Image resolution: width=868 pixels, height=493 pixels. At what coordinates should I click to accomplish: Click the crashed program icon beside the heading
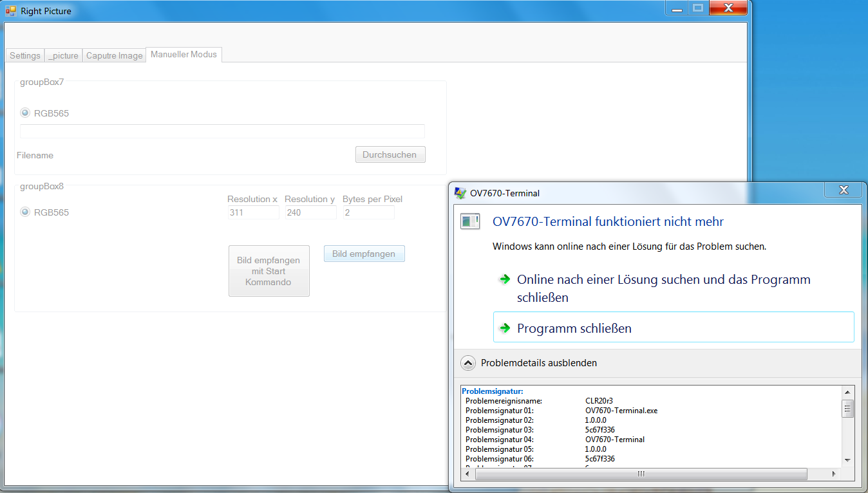(470, 222)
